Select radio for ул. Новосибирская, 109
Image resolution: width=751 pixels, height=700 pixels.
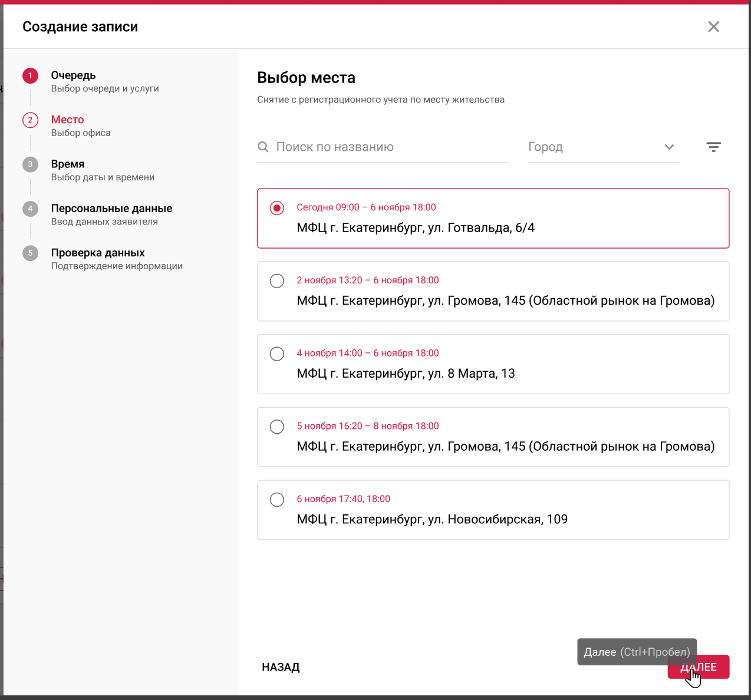[x=276, y=500]
